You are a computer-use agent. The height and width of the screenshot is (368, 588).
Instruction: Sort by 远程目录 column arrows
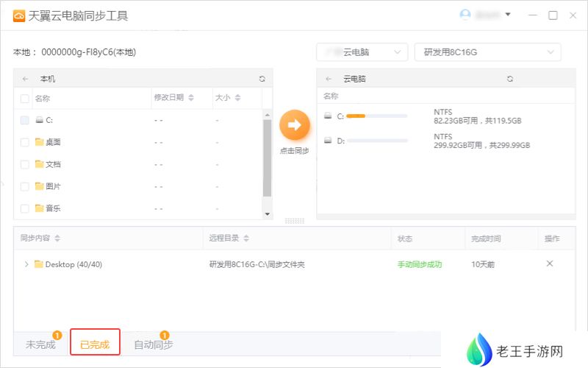[246, 238]
